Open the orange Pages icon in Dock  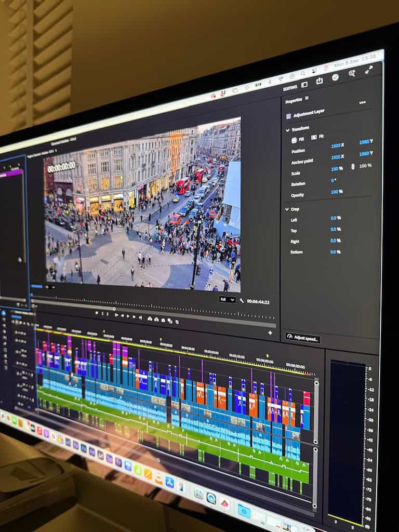point(148,474)
